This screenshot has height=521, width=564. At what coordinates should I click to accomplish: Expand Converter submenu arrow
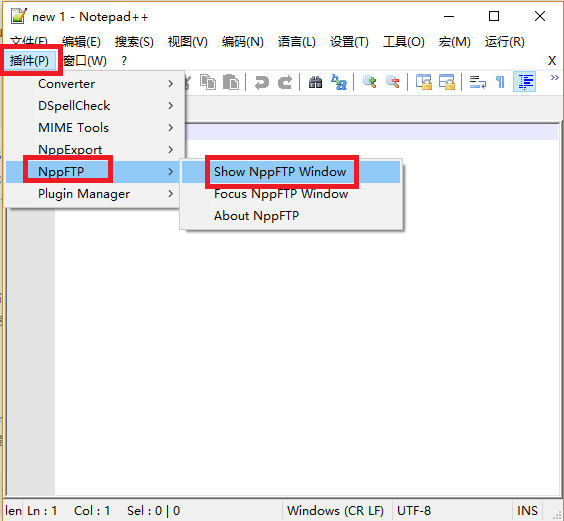point(171,84)
